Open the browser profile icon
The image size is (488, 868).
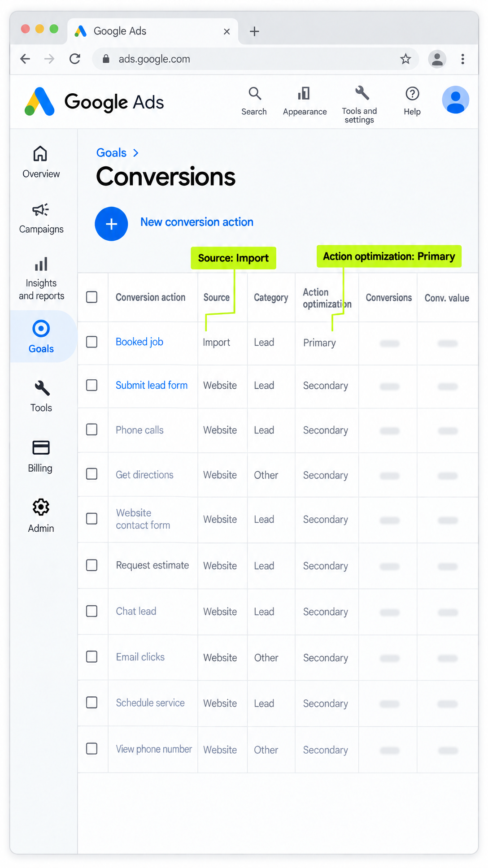tap(437, 59)
